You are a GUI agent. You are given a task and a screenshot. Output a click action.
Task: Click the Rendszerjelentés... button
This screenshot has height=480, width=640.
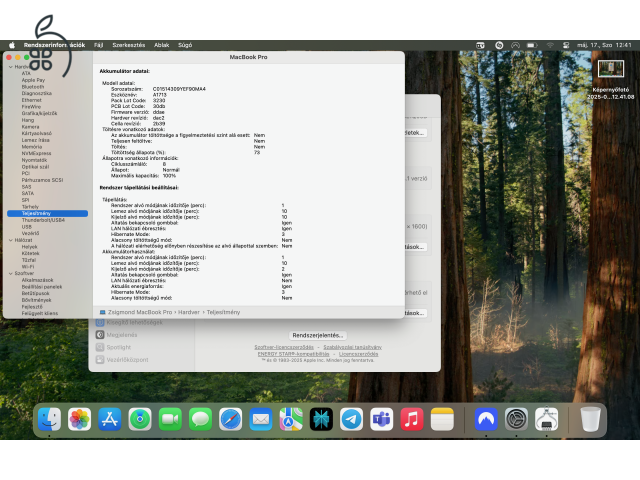318,336
